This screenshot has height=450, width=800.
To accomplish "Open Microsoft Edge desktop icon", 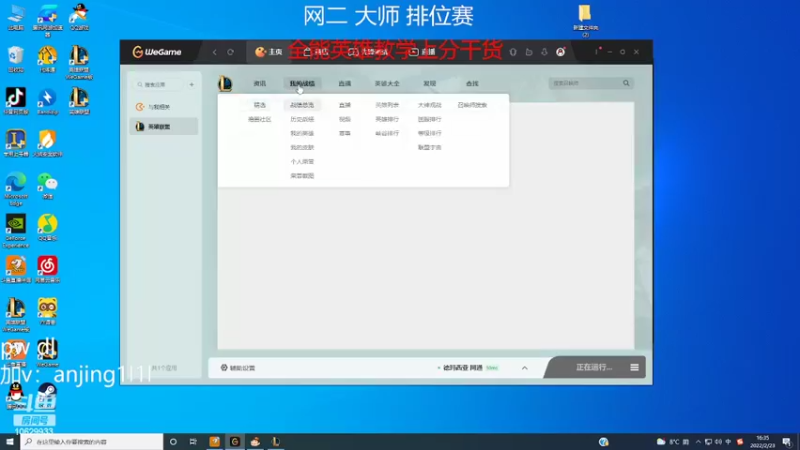I will (16, 188).
